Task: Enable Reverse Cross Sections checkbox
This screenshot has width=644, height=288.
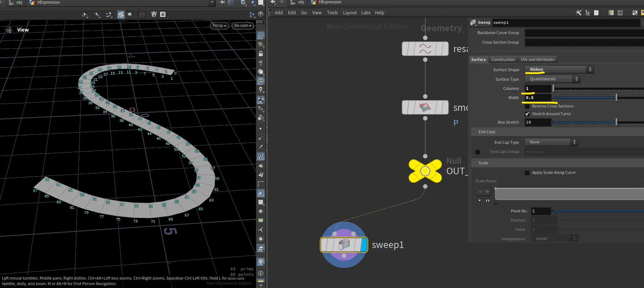Action: 527,106
